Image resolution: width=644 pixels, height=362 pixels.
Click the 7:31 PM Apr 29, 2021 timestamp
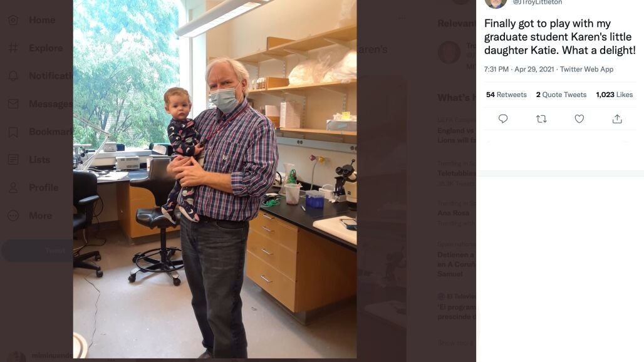(x=519, y=69)
